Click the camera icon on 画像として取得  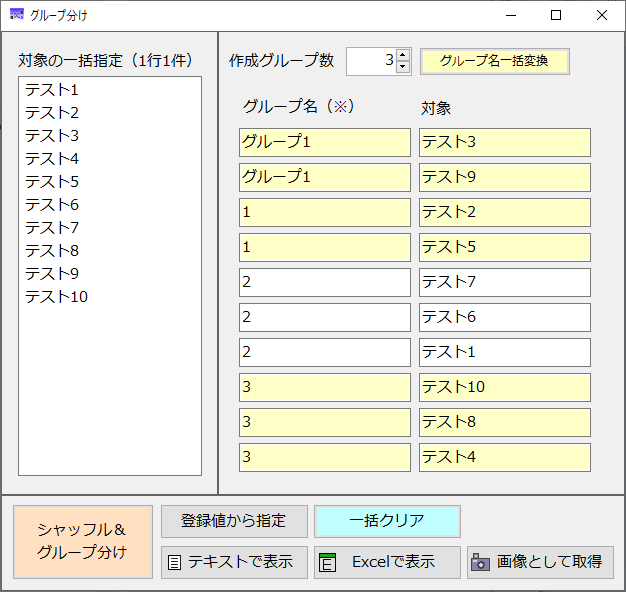click(x=481, y=562)
